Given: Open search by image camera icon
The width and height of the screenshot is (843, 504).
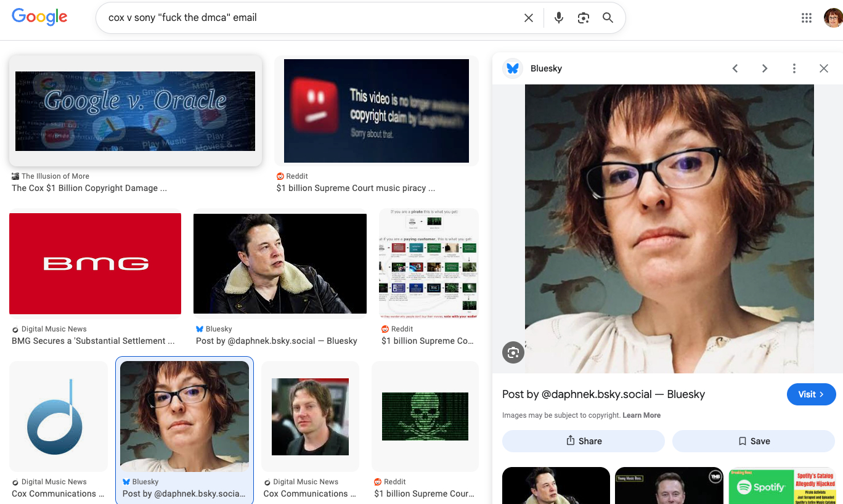Looking at the screenshot, I should pyautogui.click(x=583, y=18).
